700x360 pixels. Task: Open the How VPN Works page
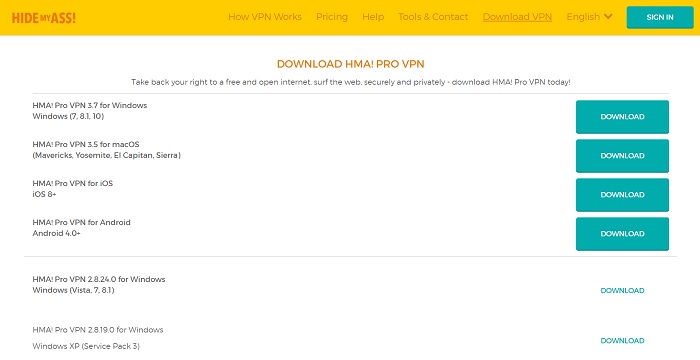[x=265, y=17]
